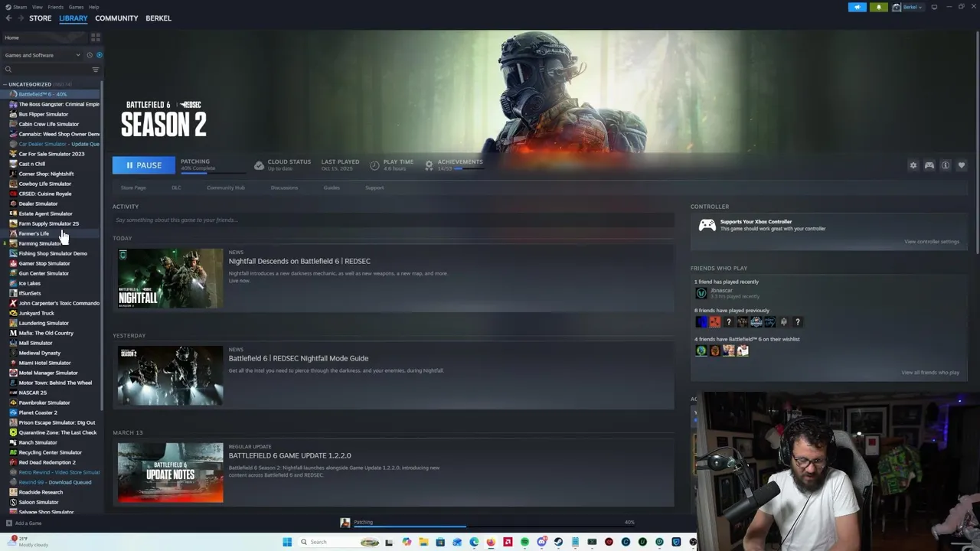Open Discord from the taskbar
980x551 pixels.
tap(541, 542)
